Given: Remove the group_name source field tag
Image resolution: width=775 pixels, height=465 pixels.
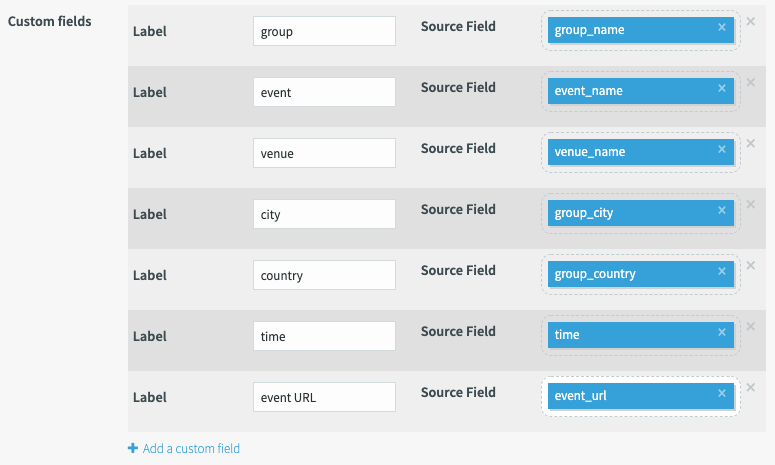Looking at the screenshot, I should coord(722,27).
